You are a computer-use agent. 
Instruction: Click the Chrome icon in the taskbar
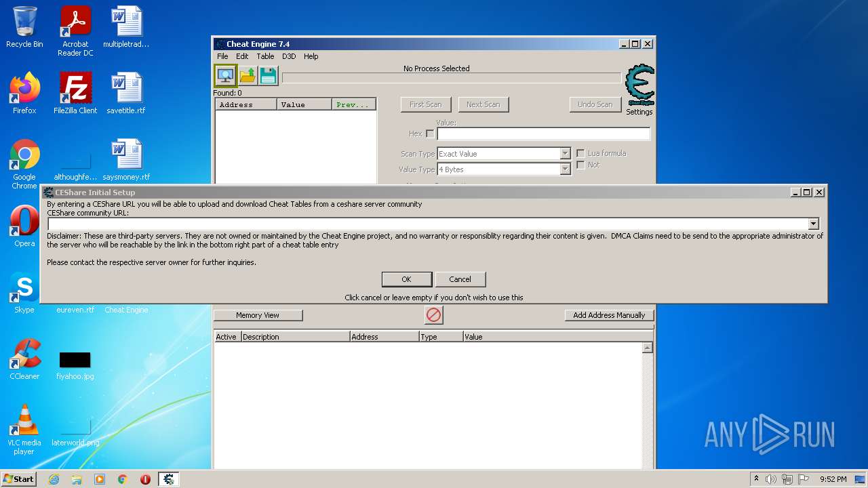[123, 479]
